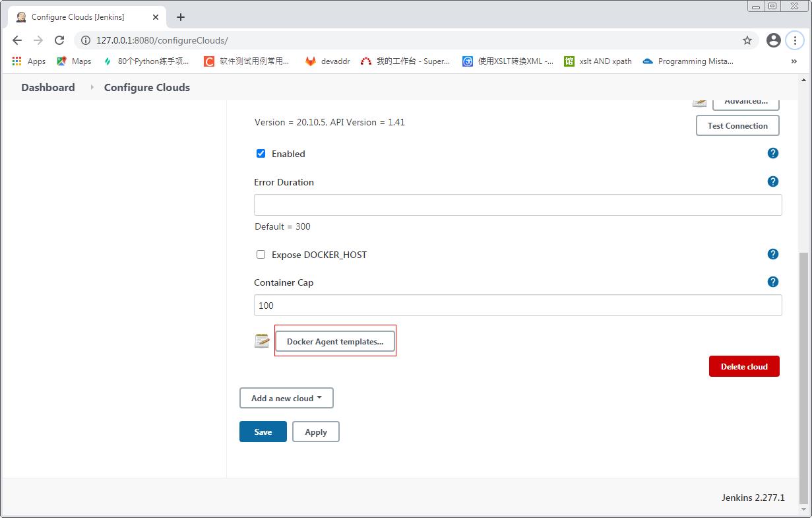Screen dimensions: 812x518
Task: Click the browser forward arrow
Action: point(38,40)
